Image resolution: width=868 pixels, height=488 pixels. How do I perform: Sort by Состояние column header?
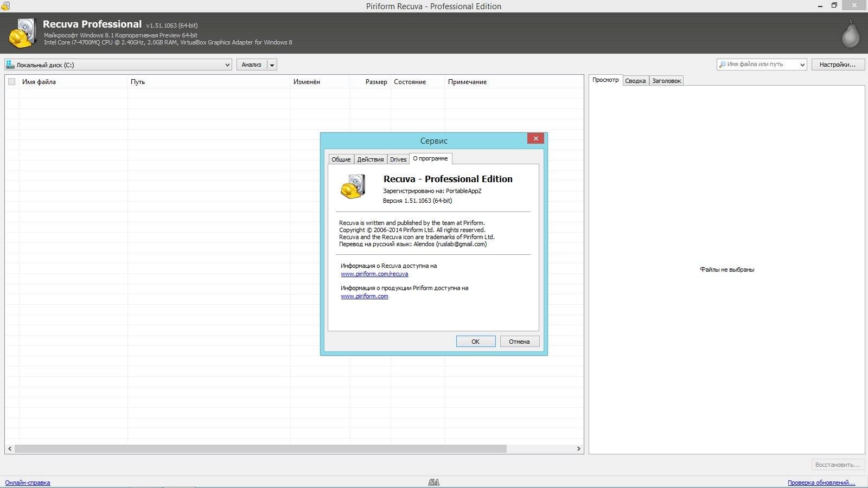click(418, 82)
